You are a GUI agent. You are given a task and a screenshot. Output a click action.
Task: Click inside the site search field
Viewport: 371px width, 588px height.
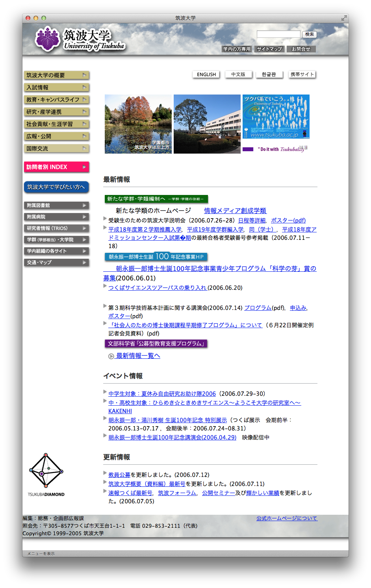click(x=278, y=34)
